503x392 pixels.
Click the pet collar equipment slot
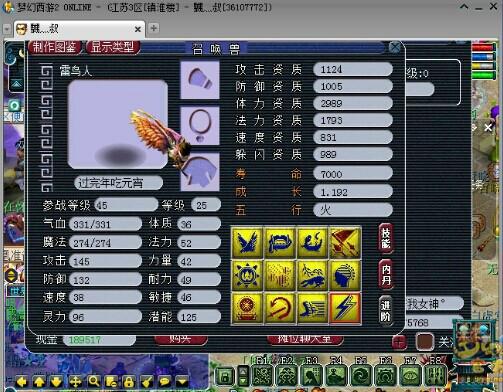[x=200, y=126]
